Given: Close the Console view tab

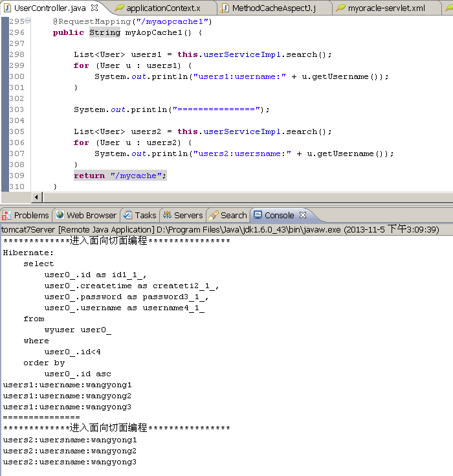Looking at the screenshot, I should (x=302, y=215).
